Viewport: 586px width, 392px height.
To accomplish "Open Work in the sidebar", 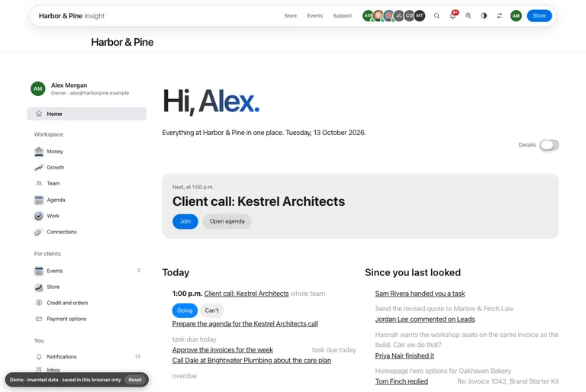I will tap(87, 216).
